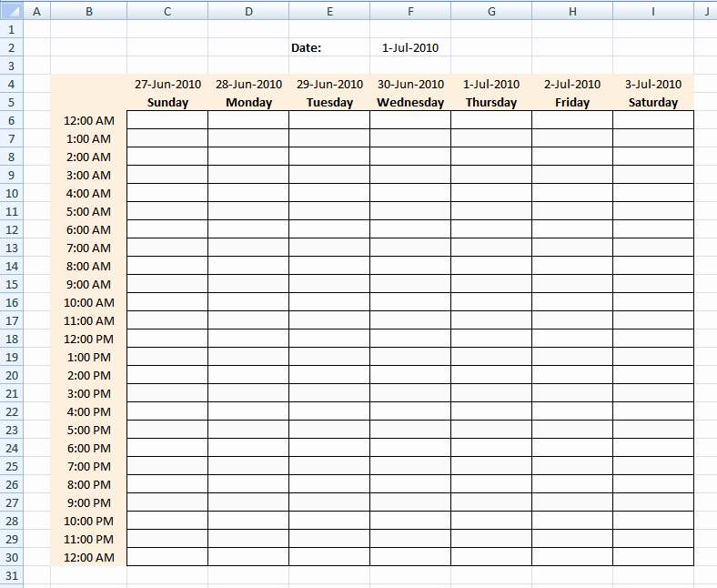717x588 pixels.
Task: Click the 2-Jul-2010 date cell
Action: point(572,84)
